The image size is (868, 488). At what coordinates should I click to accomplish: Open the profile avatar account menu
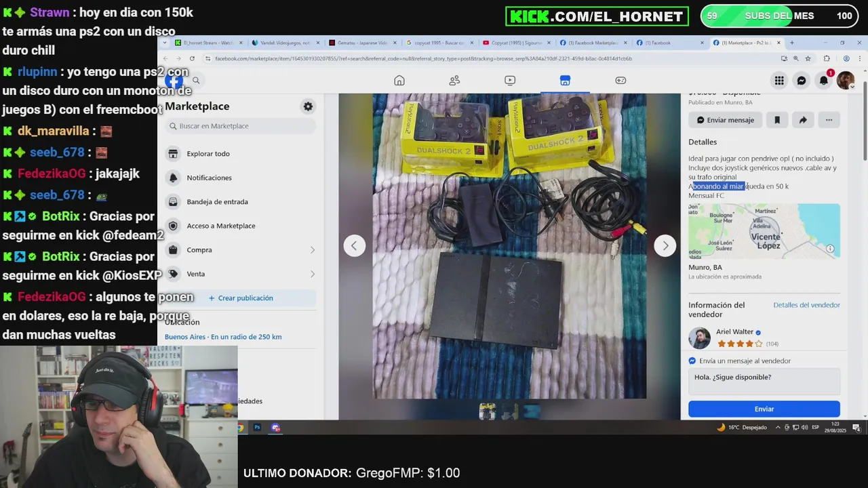[x=846, y=81]
